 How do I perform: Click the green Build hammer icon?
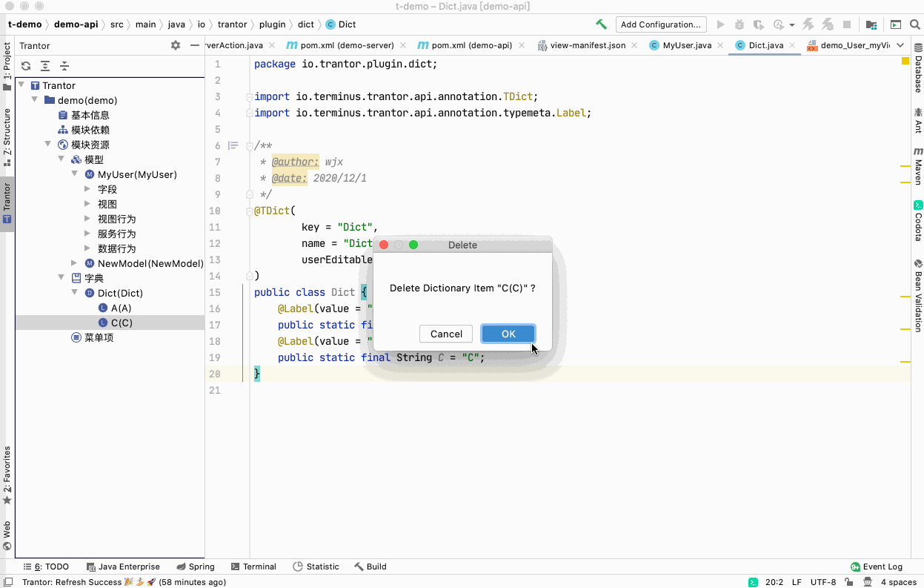pyautogui.click(x=602, y=24)
